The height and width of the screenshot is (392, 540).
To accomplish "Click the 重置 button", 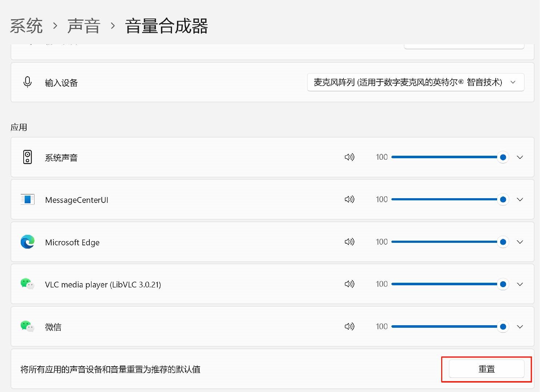I will (486, 369).
